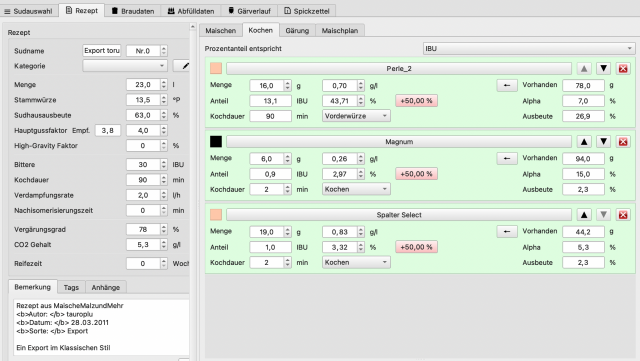Image resolution: width=640 pixels, height=361 pixels.
Task: Open the Kategorie dropdown
Action: (125, 66)
